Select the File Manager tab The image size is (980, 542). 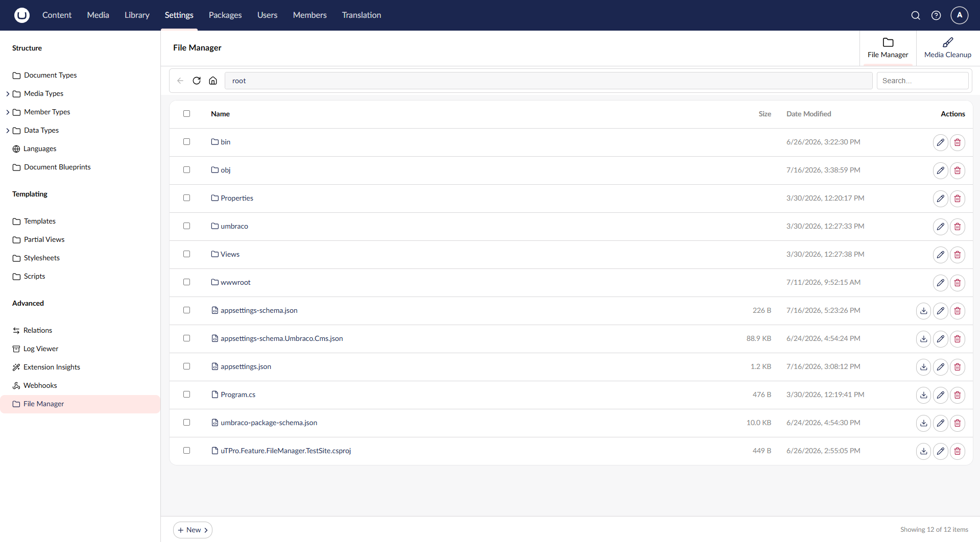pos(888,48)
